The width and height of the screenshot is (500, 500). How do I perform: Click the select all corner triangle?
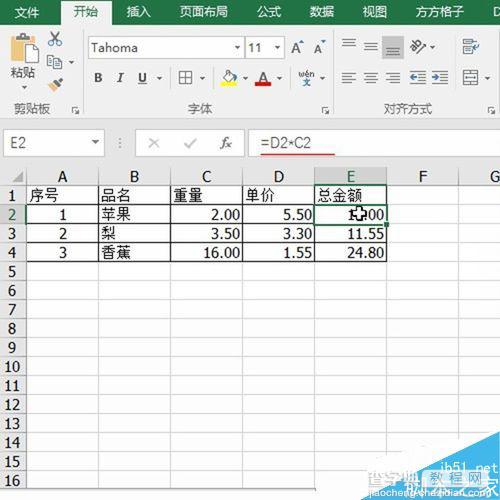17,177
